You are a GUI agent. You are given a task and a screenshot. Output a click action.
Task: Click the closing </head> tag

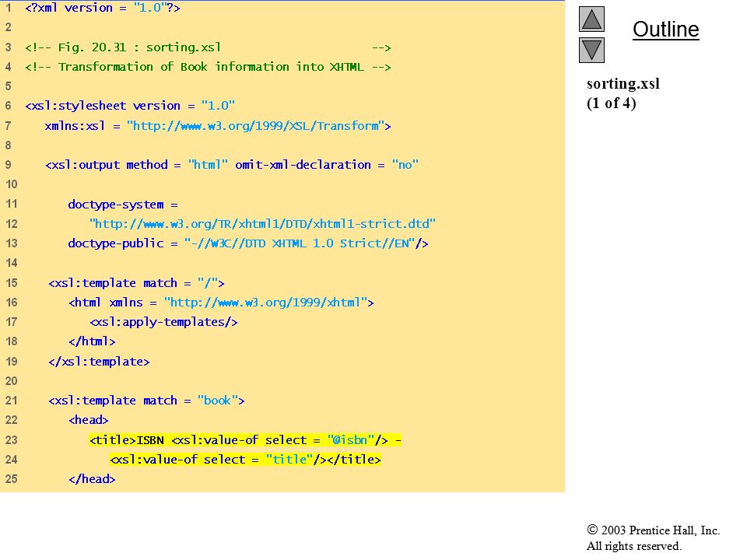pos(92,480)
